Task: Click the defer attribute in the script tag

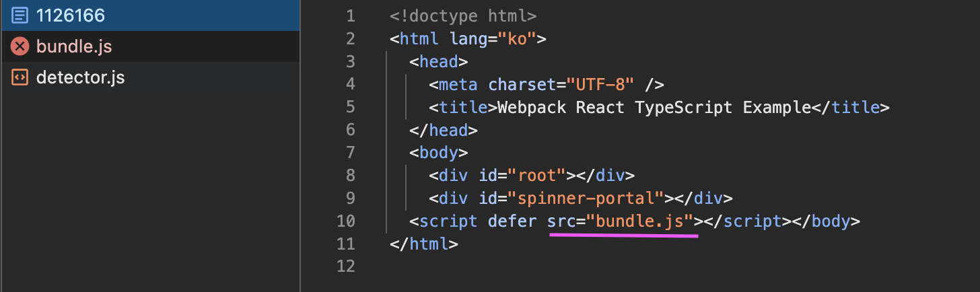Action: tap(512, 221)
